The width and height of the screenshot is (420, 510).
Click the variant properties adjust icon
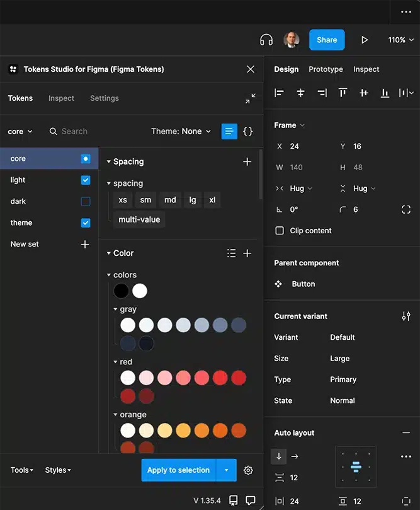(x=406, y=316)
